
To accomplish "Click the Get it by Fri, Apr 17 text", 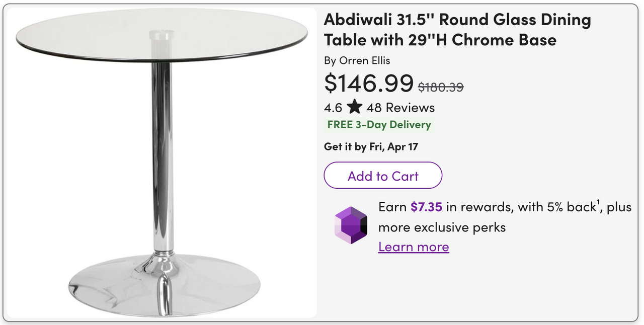I will (x=371, y=147).
